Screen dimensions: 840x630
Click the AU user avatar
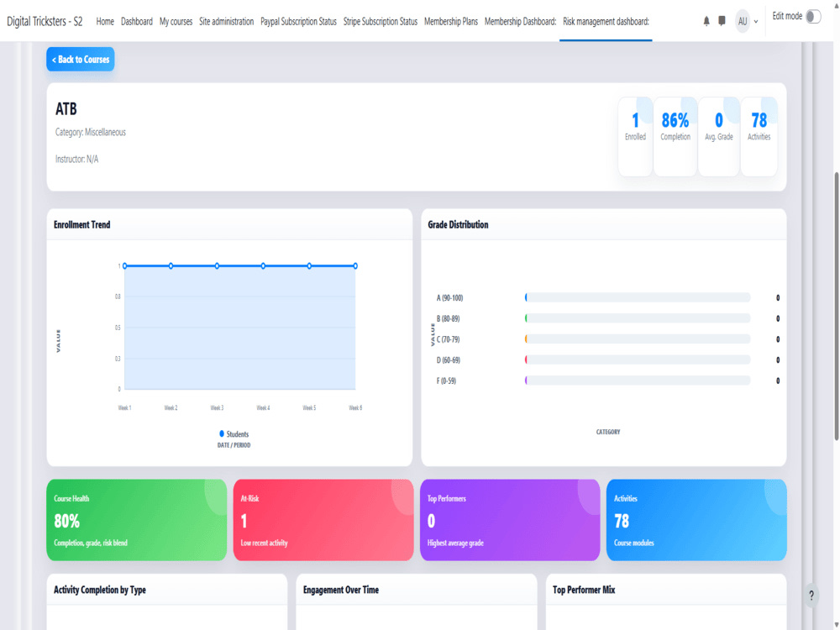pos(742,22)
